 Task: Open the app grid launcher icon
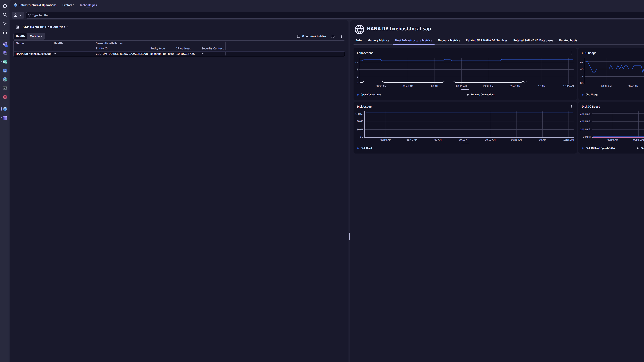point(5,32)
